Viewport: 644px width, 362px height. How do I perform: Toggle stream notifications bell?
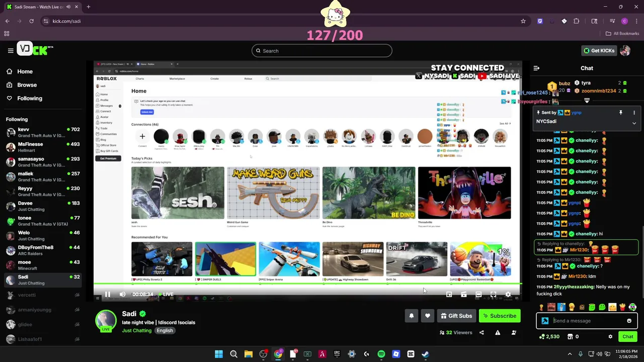pyautogui.click(x=411, y=316)
